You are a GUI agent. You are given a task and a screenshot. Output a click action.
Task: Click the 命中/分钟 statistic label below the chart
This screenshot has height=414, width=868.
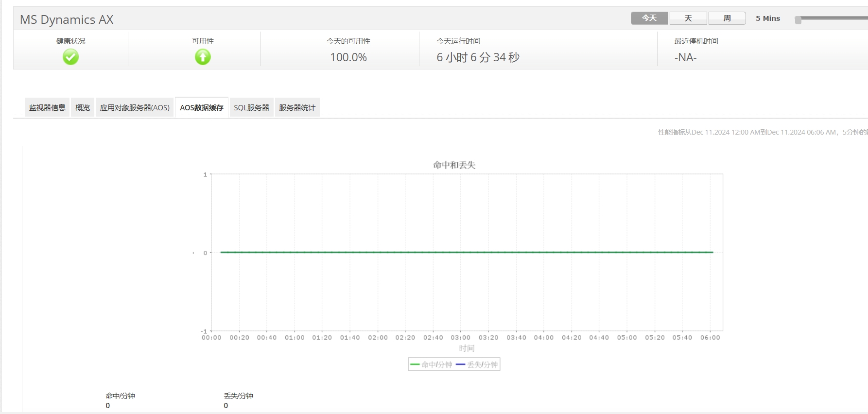[x=121, y=396]
